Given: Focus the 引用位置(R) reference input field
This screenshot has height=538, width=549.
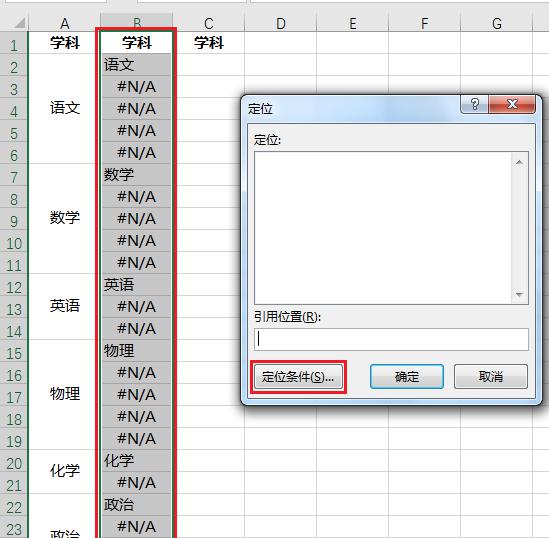Looking at the screenshot, I should pos(391,339).
